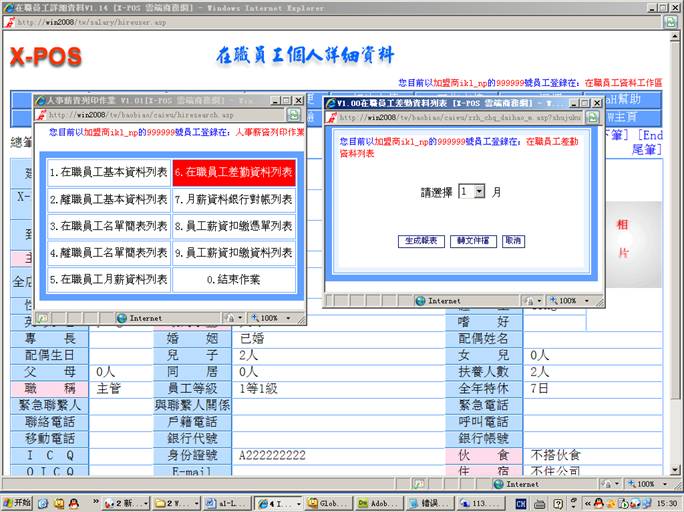
Task: Select 在職員工基本資料列表 menu option 1
Action: coord(109,173)
